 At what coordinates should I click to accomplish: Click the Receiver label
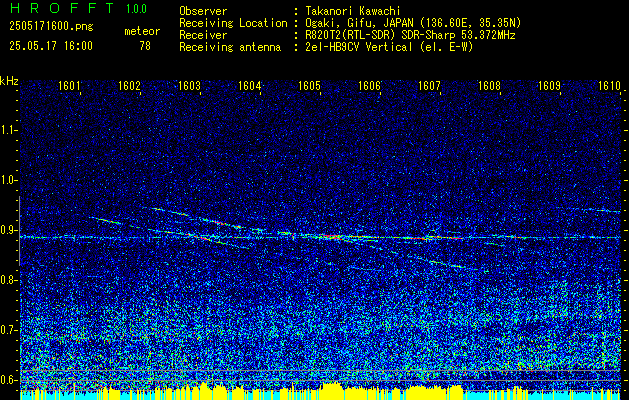[203, 35]
